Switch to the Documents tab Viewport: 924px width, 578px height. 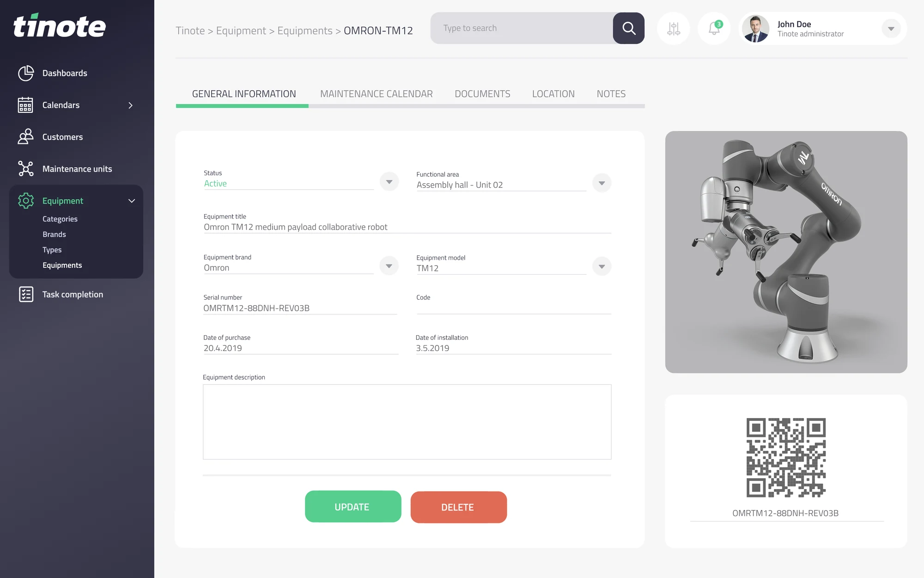click(x=482, y=94)
